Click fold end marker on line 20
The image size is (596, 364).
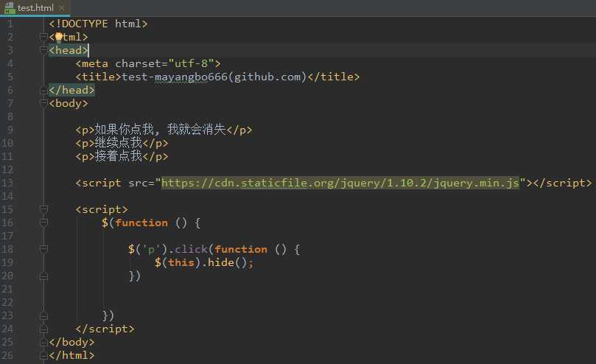[43, 276]
